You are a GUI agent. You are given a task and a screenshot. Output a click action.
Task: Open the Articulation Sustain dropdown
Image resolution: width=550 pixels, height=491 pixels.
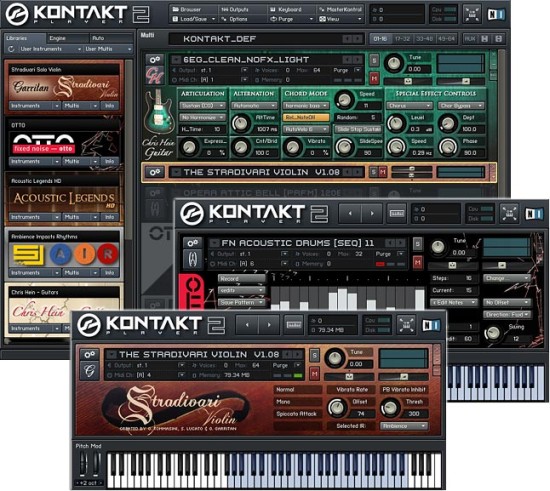[x=202, y=106]
